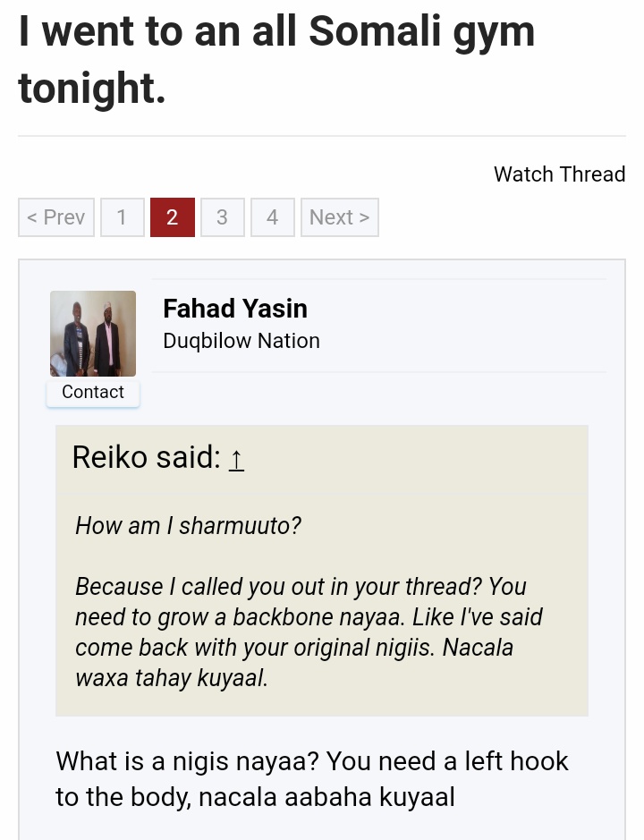Advance using the Next > button
Viewport: 644px width, 840px height.
[339, 217]
